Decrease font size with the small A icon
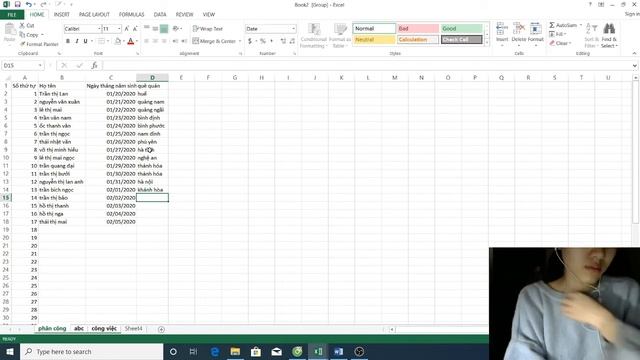Image resolution: width=640 pixels, height=360 pixels. coord(135,29)
